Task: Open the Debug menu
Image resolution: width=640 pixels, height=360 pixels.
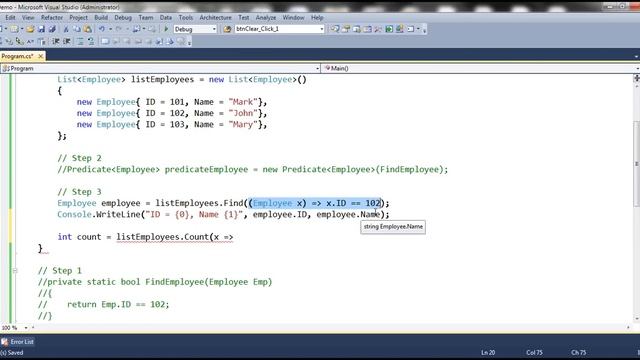Action: click(x=123, y=18)
